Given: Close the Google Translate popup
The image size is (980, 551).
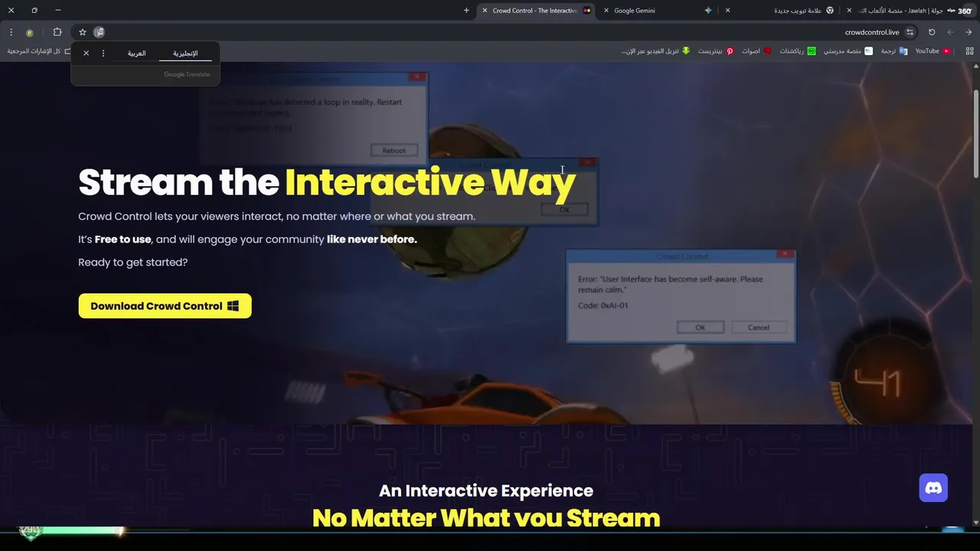Looking at the screenshot, I should tap(86, 54).
